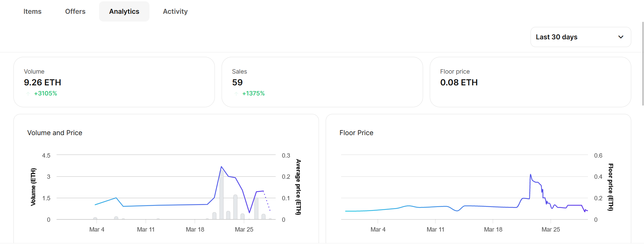Click the page vertical scrollbar
Screen dimensions: 644x244
click(x=642, y=64)
